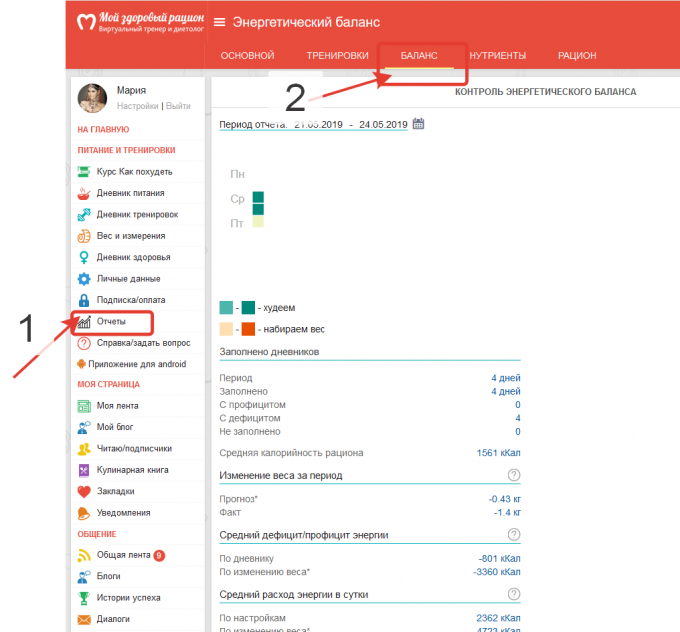Click the Дневник питания sidebar icon
Screen dimensions: 680x632
[x=85, y=193]
